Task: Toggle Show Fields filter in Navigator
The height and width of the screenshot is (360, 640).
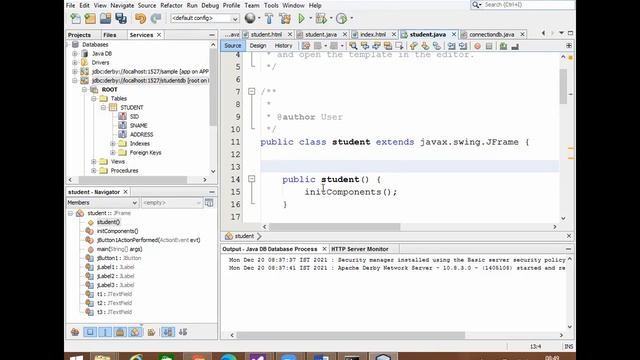Action: 90,332
